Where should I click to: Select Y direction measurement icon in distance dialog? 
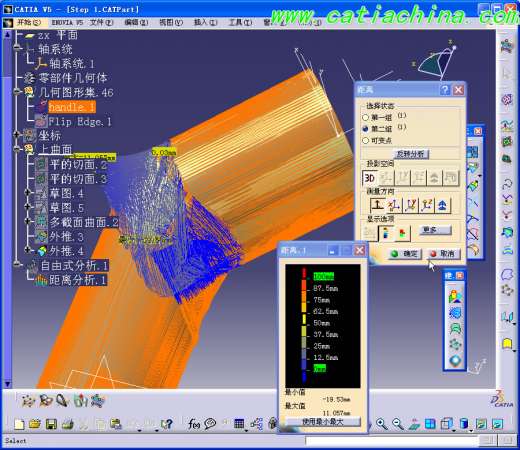tap(411, 205)
